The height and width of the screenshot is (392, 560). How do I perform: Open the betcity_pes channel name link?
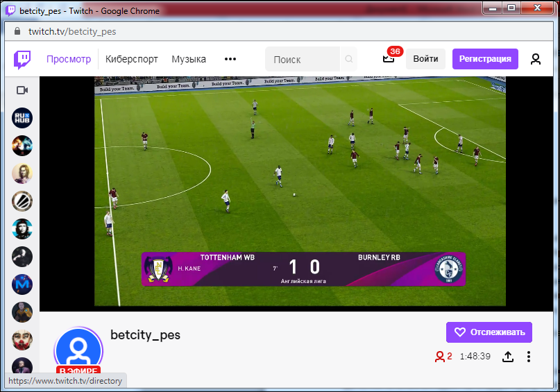pos(145,335)
